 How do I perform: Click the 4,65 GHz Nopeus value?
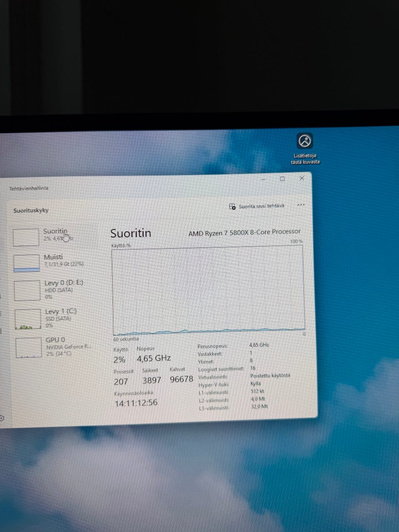point(154,358)
